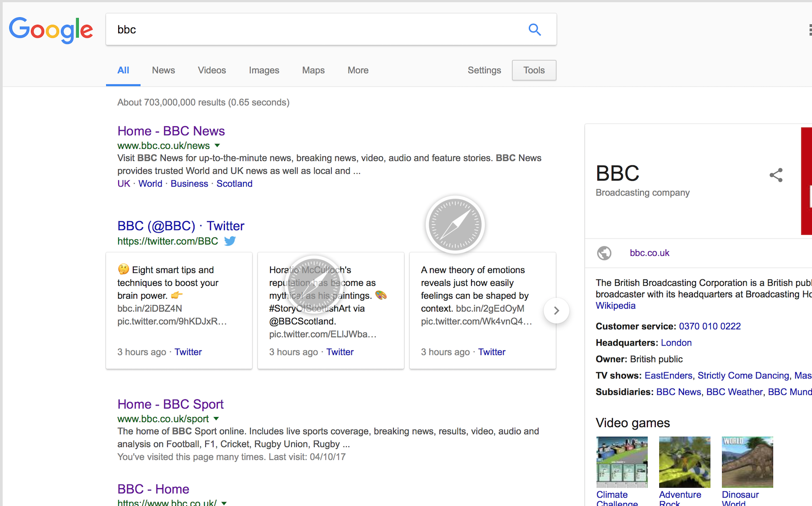The width and height of the screenshot is (812, 506).
Task: Click the compass icon above tweets
Action: pos(455,225)
